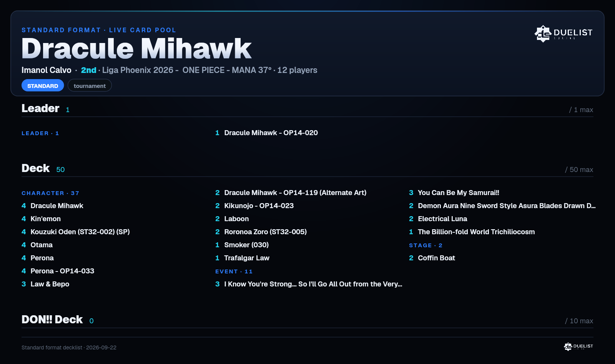
Task: Click the Duelist logo in header
Action: coord(563,34)
